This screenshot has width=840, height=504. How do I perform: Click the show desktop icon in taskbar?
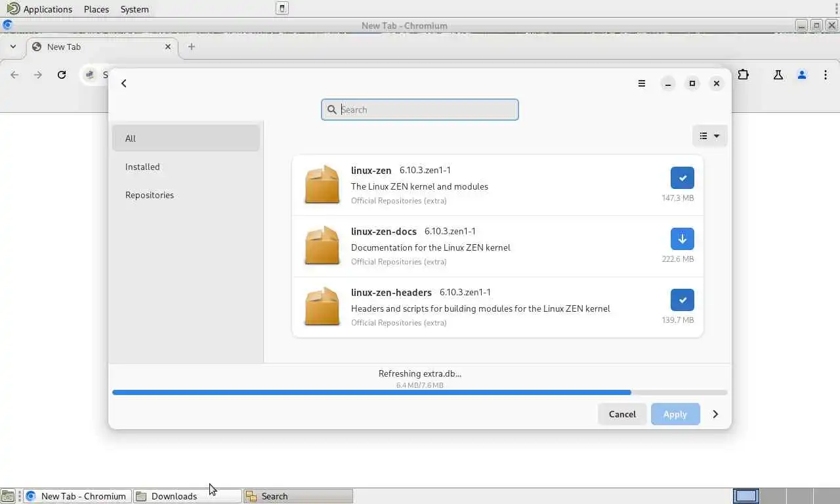click(x=8, y=496)
